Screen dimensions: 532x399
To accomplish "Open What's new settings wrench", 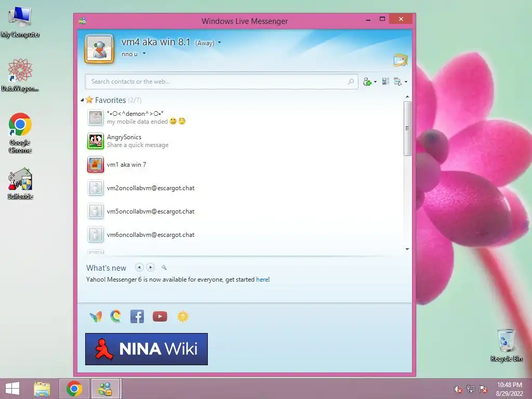I will 164,268.
